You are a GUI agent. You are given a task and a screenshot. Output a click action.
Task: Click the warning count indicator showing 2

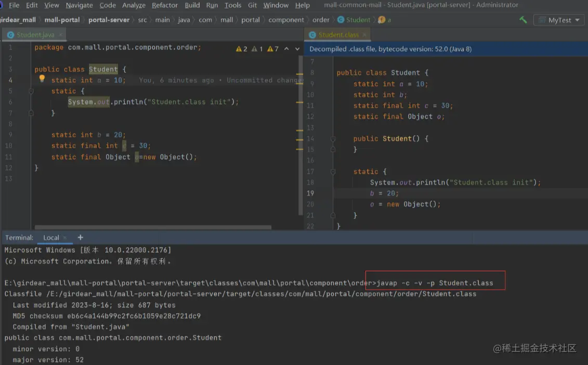[242, 49]
